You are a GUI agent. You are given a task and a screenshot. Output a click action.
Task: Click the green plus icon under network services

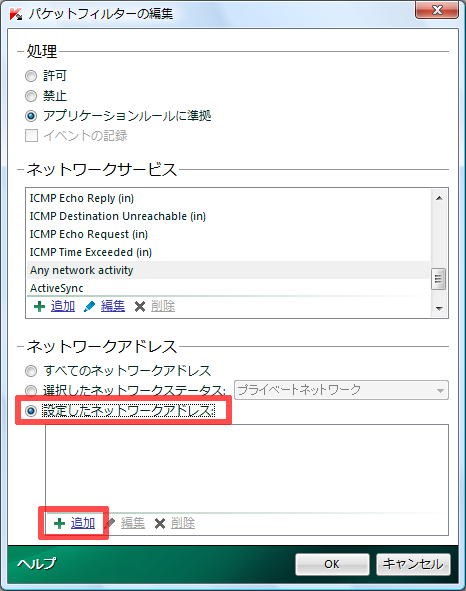click(39, 306)
